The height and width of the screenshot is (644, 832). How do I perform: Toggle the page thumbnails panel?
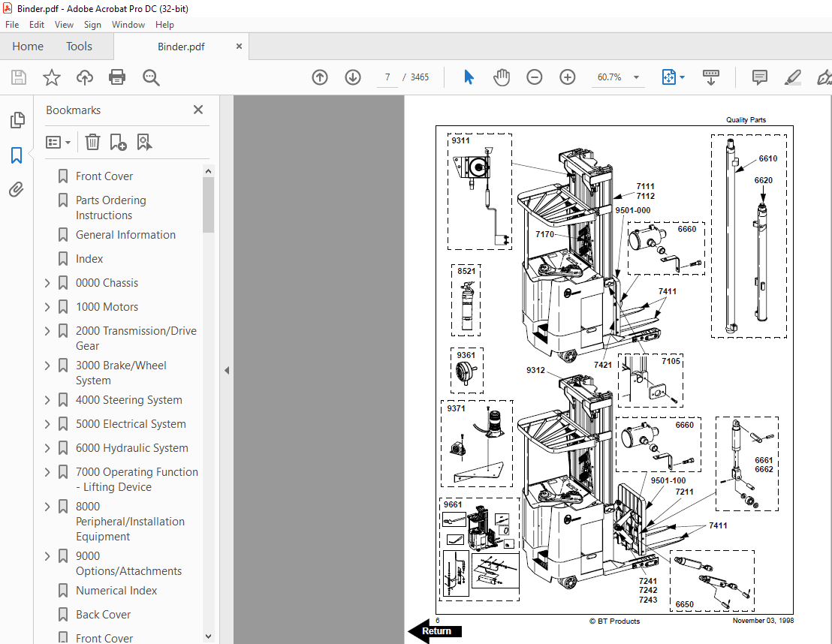(17, 120)
